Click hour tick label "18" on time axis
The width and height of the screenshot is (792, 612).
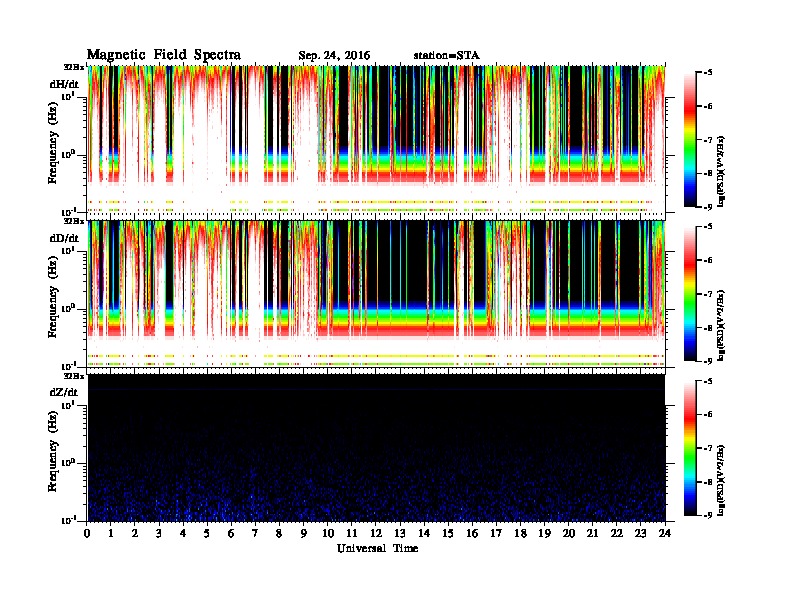tap(520, 533)
